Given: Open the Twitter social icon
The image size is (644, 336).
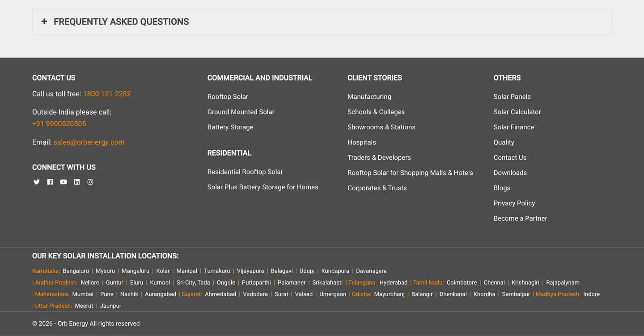Looking at the screenshot, I should (x=37, y=182).
